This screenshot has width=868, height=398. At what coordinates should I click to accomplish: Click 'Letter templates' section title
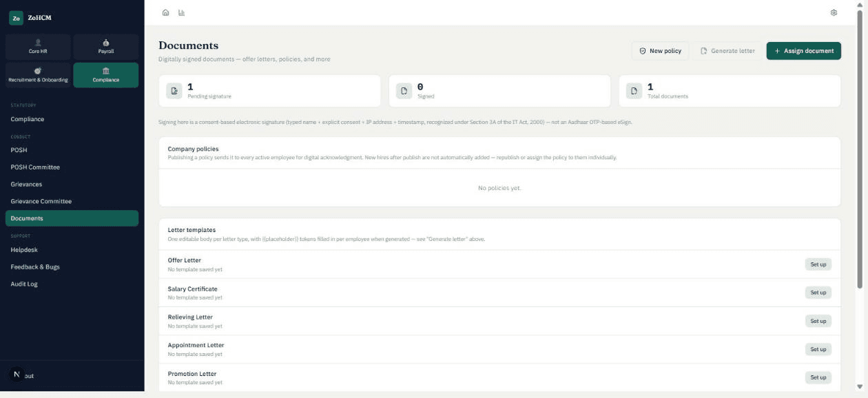(192, 230)
